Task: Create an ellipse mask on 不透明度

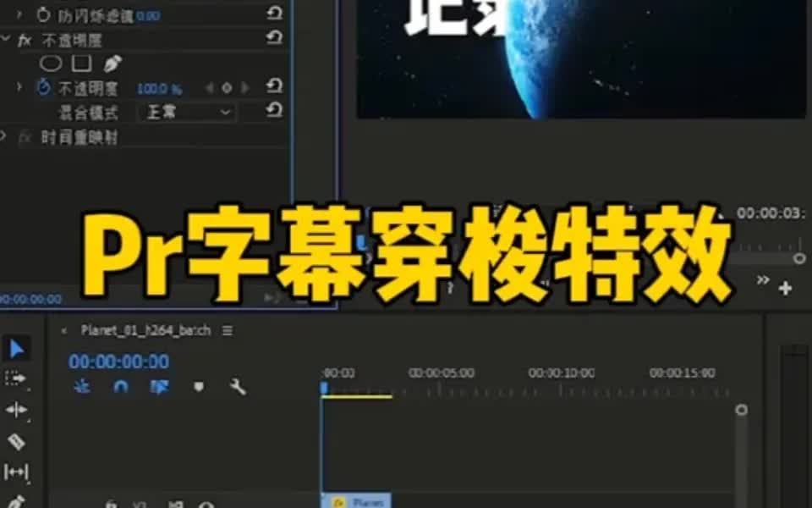Action: pyautogui.click(x=51, y=63)
